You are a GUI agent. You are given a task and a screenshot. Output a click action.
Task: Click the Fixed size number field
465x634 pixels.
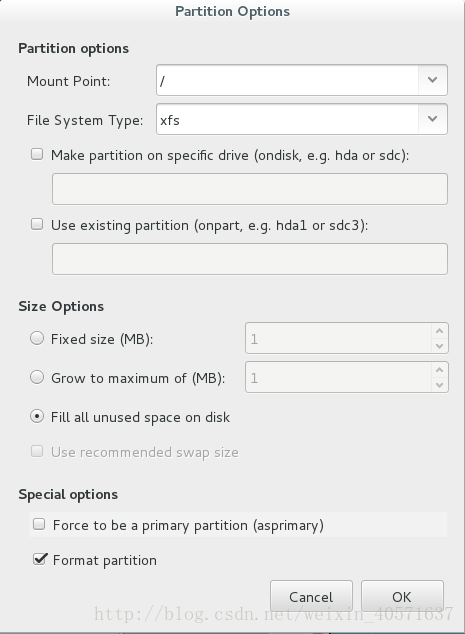[x=339, y=338]
